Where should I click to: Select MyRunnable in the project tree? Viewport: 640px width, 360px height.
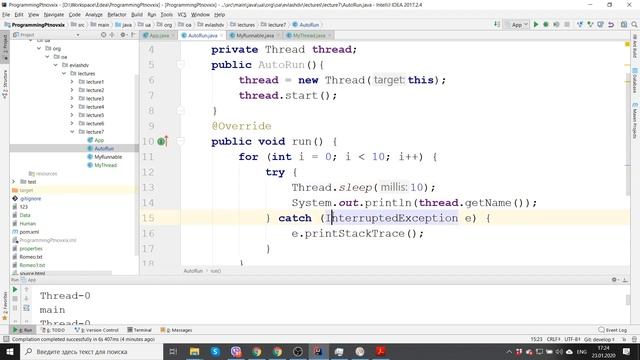coord(108,157)
